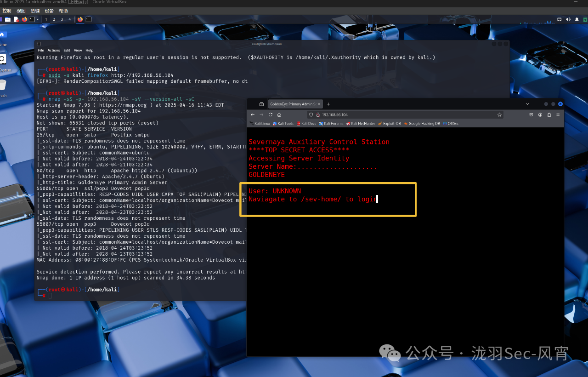
Task: Click 'Nmap done: 1 IP address' line
Action: (126, 278)
